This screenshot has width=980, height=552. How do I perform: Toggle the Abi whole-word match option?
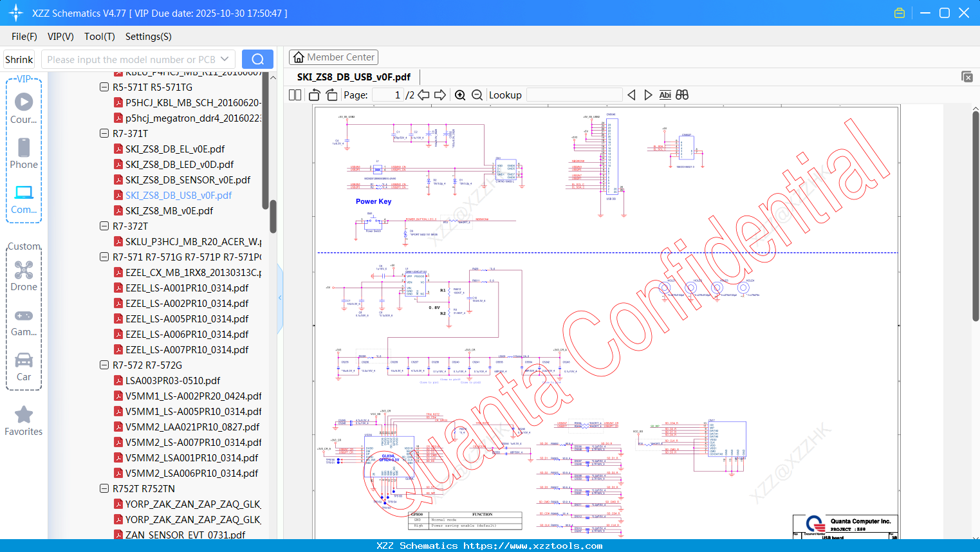tap(665, 95)
